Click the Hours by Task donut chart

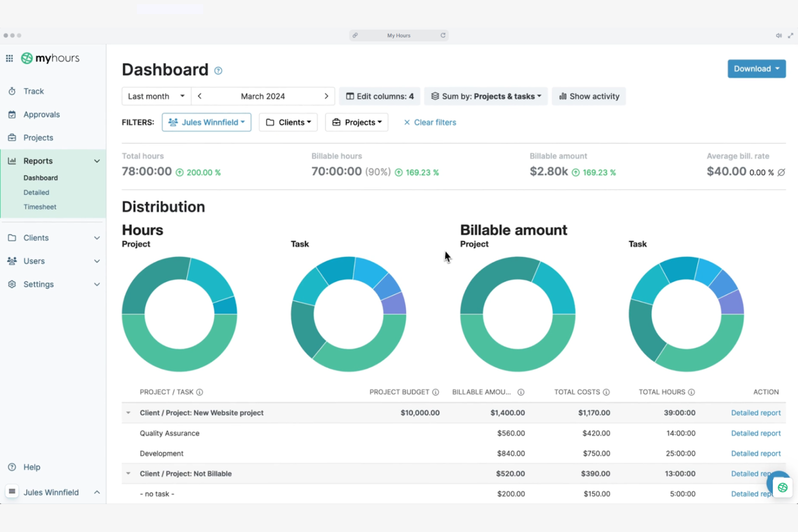[x=348, y=314]
